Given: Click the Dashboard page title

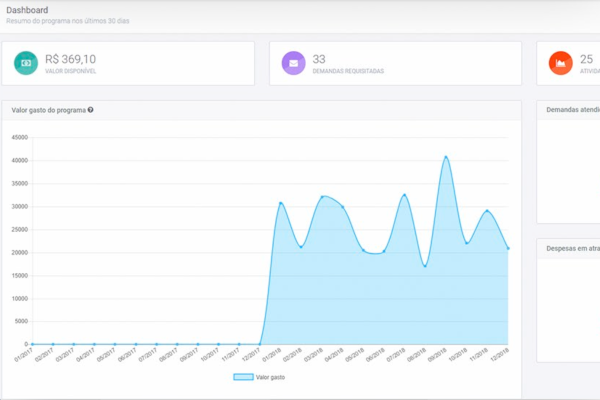Looking at the screenshot, I should (26, 10).
